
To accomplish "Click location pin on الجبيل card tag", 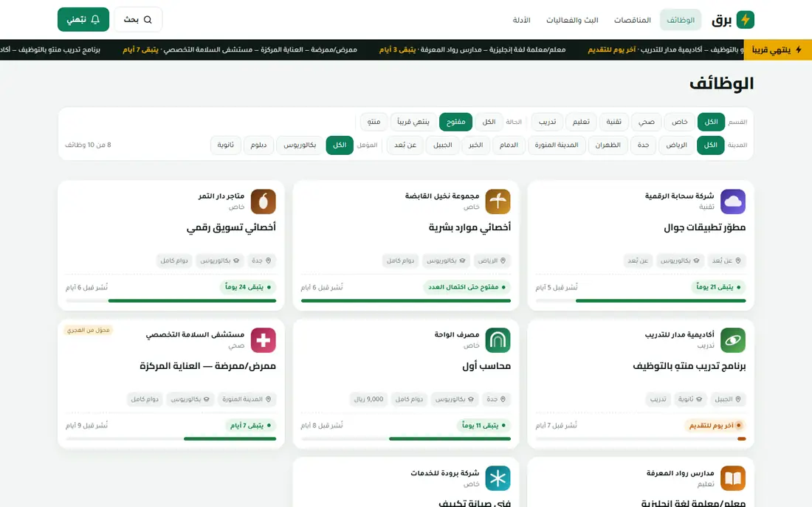I will click(x=738, y=399).
